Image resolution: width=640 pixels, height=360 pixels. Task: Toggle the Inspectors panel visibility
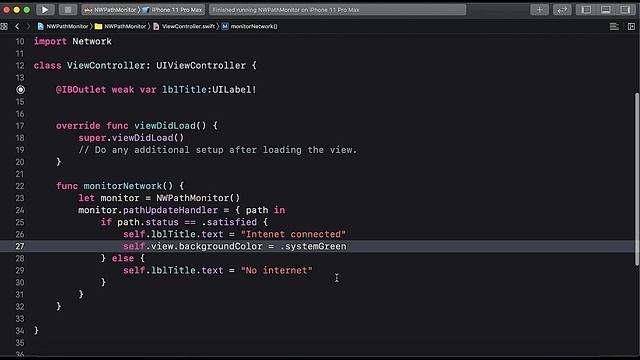625,10
